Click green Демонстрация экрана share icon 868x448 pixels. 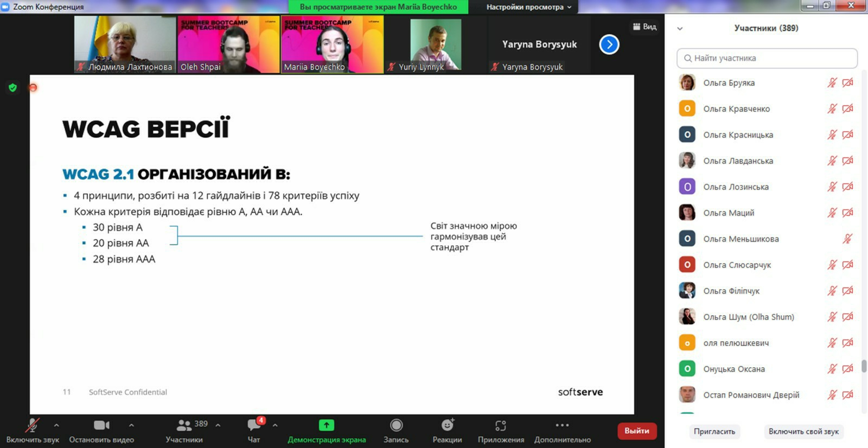pos(326,426)
